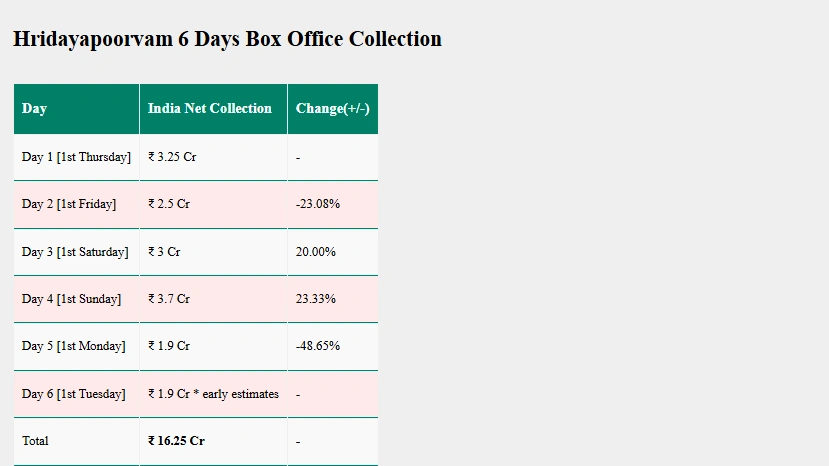Click the bold ₹ 16.25 Cr total
The width and height of the screenshot is (829, 466).
pyautogui.click(x=176, y=441)
